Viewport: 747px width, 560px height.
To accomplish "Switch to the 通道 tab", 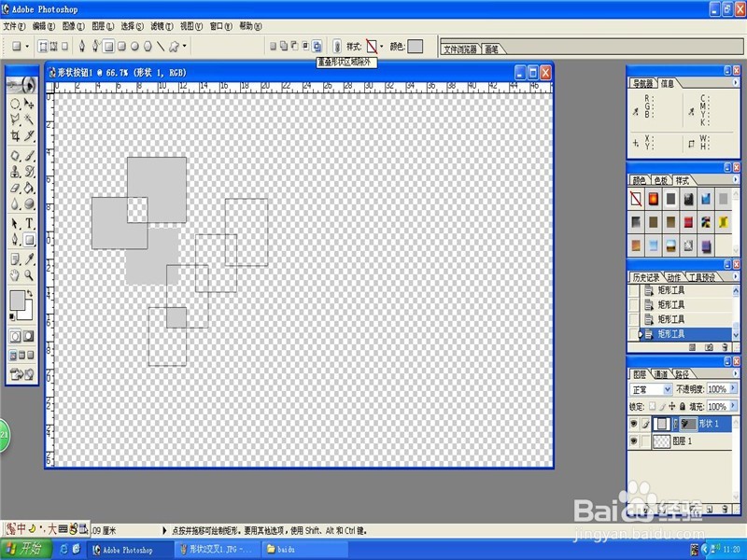I will click(661, 374).
